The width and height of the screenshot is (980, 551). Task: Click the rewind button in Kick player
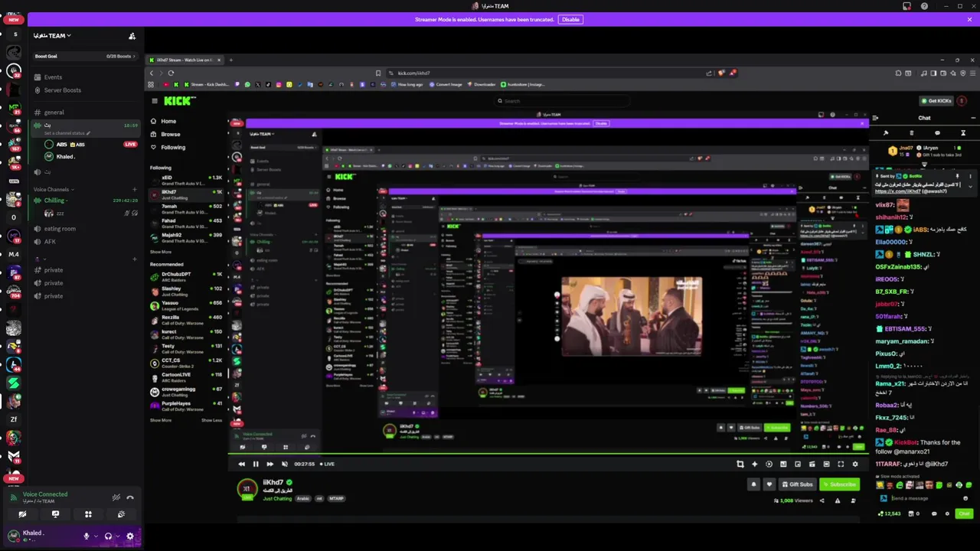tap(242, 464)
